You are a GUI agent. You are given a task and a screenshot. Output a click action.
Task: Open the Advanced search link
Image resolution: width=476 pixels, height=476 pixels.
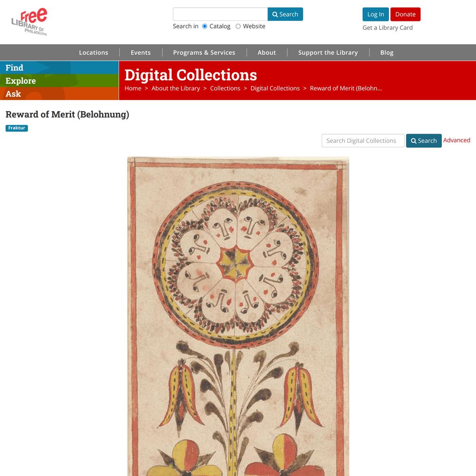point(456,140)
